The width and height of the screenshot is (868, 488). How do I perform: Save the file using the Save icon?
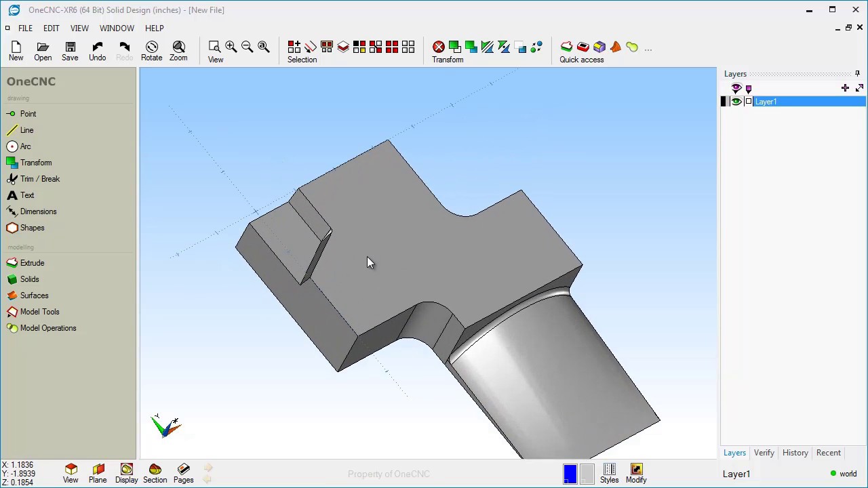pos(70,51)
